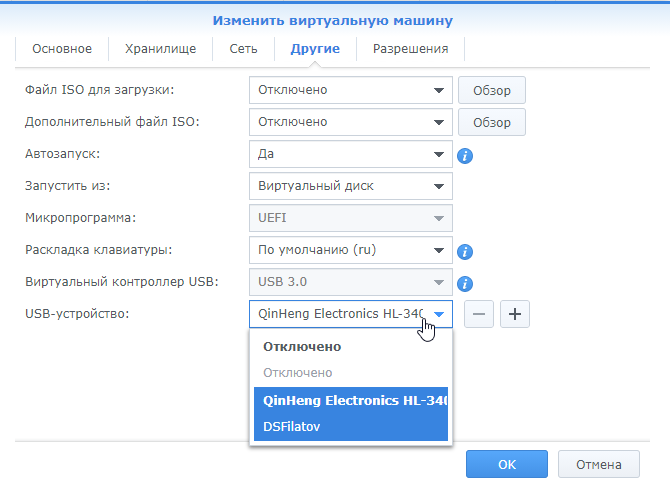Click the info icon next to Автозапуск

[465, 155]
